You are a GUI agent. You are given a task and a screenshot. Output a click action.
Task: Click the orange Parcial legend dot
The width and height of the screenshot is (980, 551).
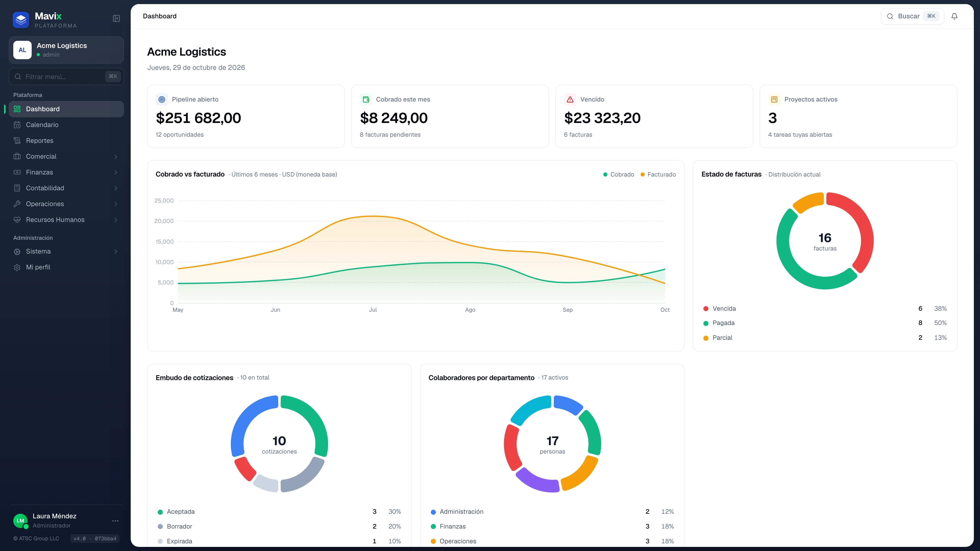coord(706,338)
